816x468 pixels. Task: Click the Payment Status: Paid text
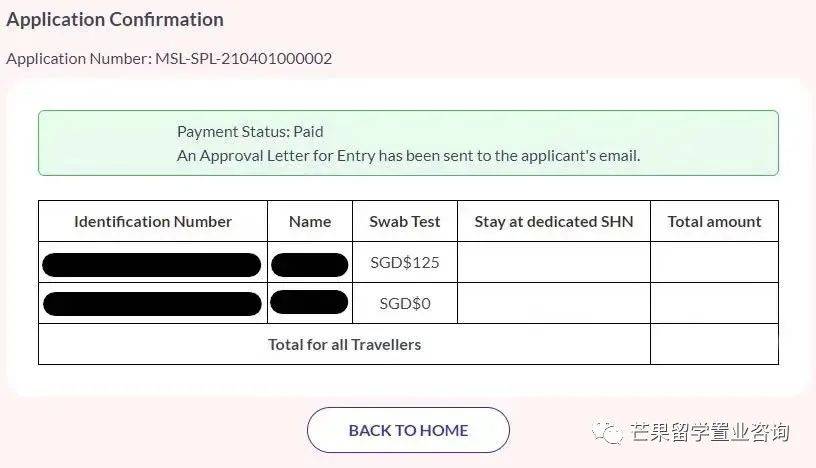coord(250,131)
